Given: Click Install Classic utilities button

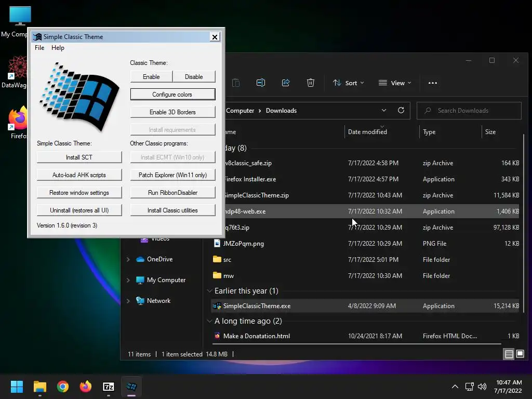Looking at the screenshot, I should [172, 210].
